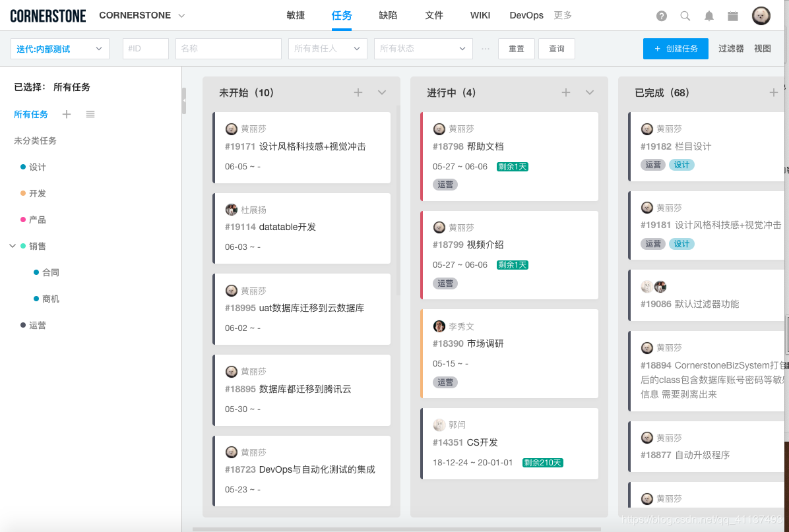Select the 设计 category
Screen dimensions: 789x532
pyautogui.click(x=37, y=167)
